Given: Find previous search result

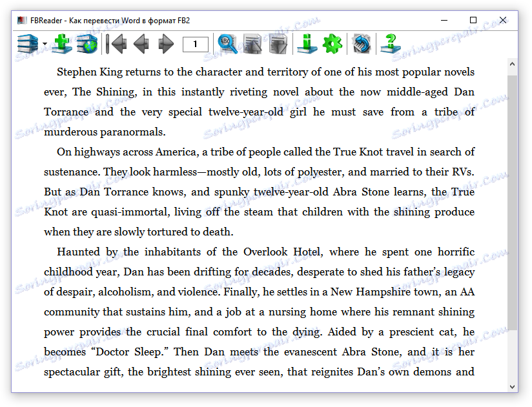Looking at the screenshot, I should click(x=253, y=44).
